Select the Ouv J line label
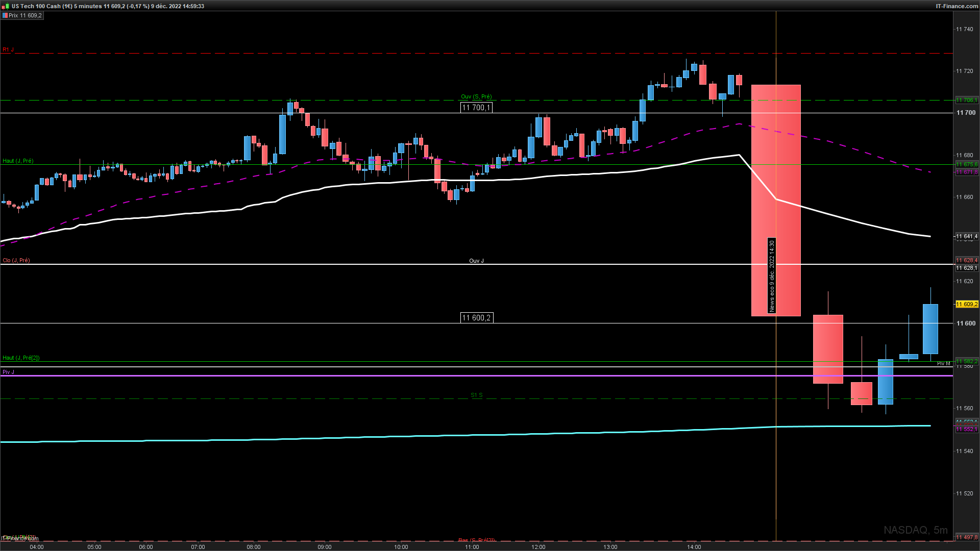This screenshot has height=551, width=980. (476, 261)
